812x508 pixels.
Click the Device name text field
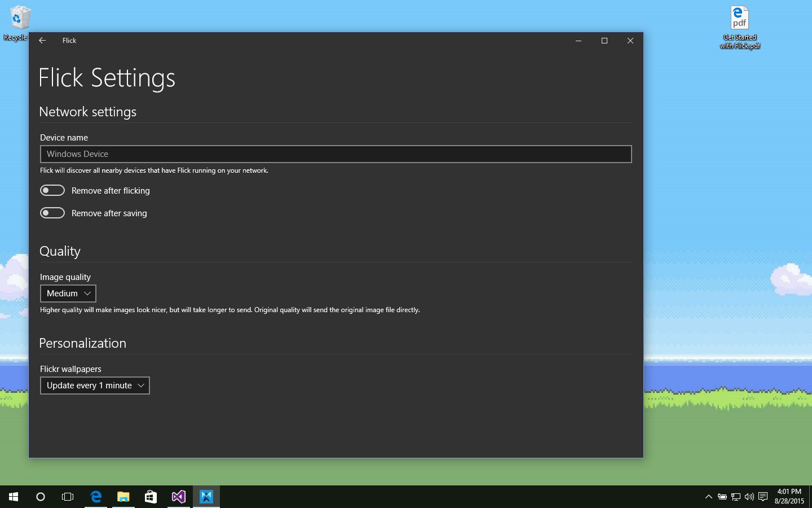(x=336, y=154)
